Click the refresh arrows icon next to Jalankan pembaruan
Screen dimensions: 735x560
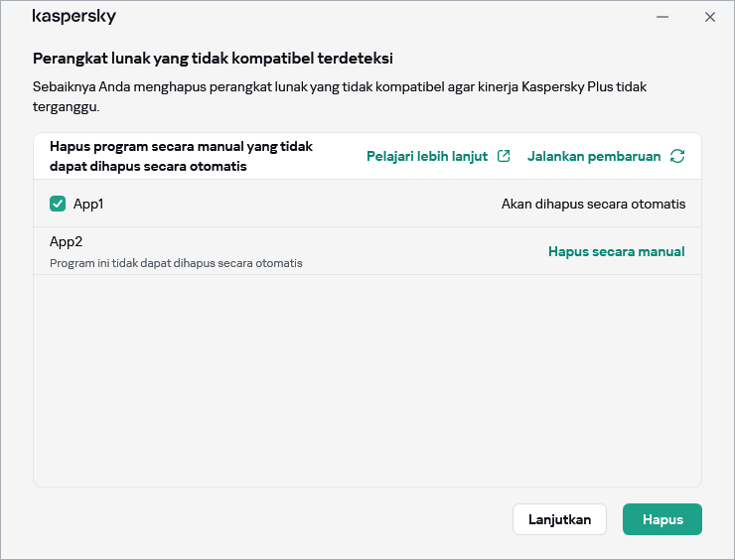[677, 156]
